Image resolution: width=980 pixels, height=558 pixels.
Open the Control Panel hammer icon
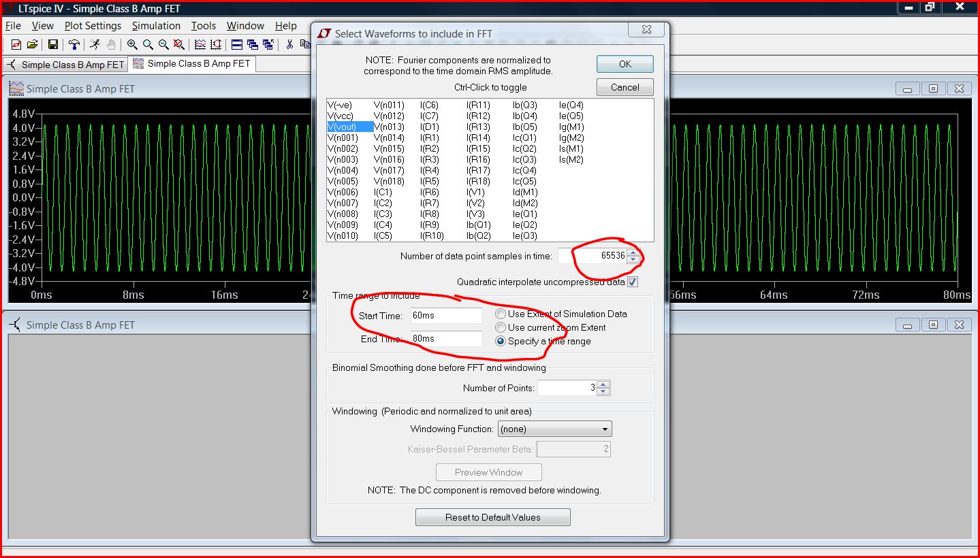74,44
